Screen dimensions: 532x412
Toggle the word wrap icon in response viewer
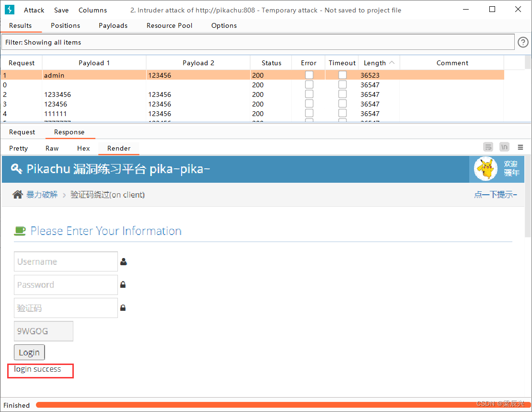click(x=488, y=147)
